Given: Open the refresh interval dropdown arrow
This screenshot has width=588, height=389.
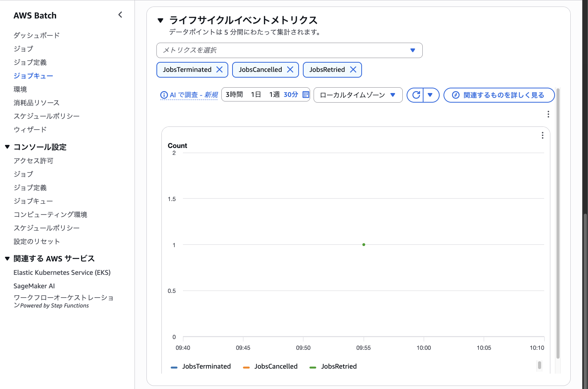Looking at the screenshot, I should pos(430,95).
